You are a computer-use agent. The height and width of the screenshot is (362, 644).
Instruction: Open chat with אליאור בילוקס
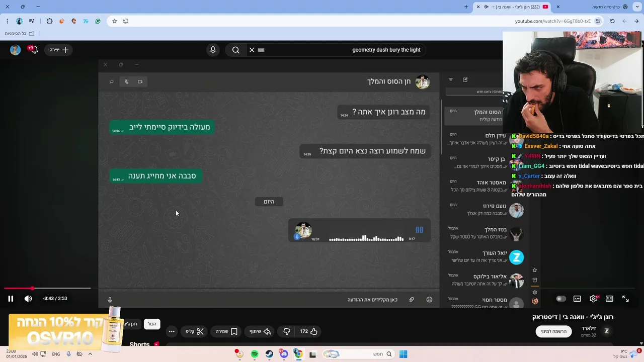tap(485, 280)
